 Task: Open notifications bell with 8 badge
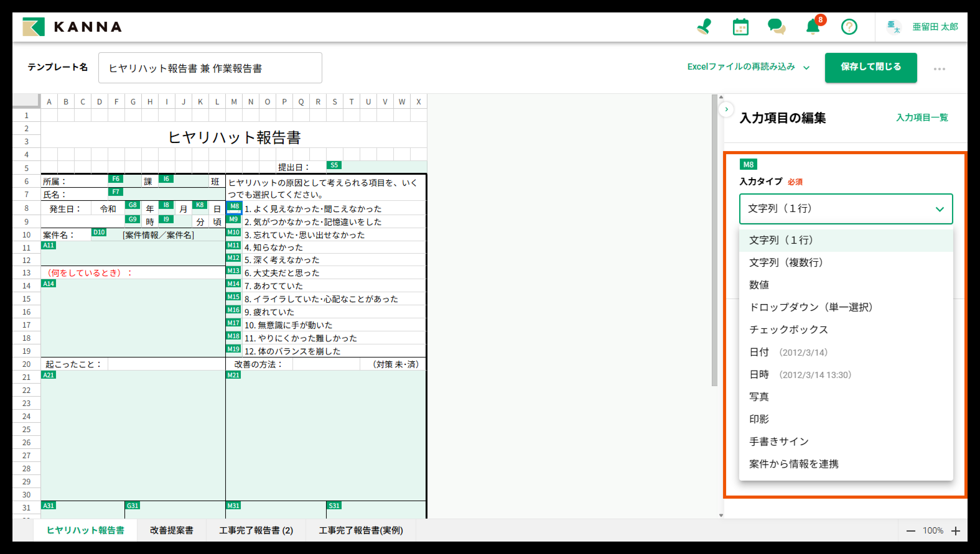coord(813,27)
